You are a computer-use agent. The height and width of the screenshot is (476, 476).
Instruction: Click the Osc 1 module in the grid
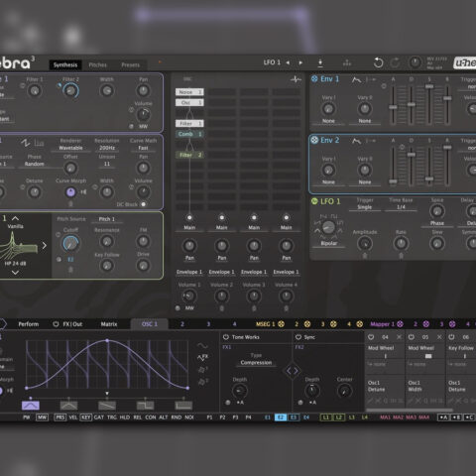[189, 102]
